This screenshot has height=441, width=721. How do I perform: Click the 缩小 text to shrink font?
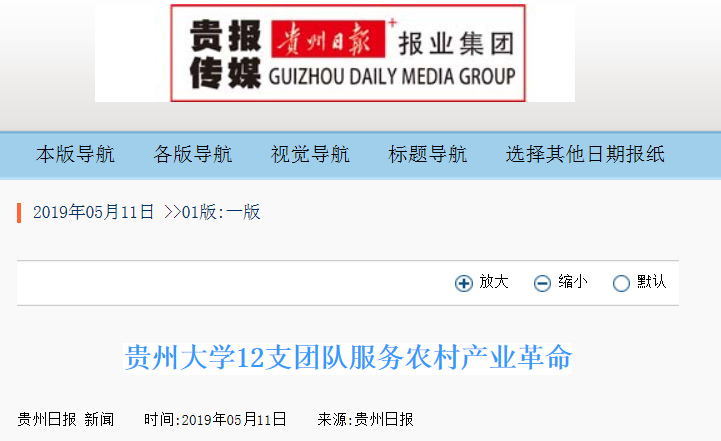(573, 281)
